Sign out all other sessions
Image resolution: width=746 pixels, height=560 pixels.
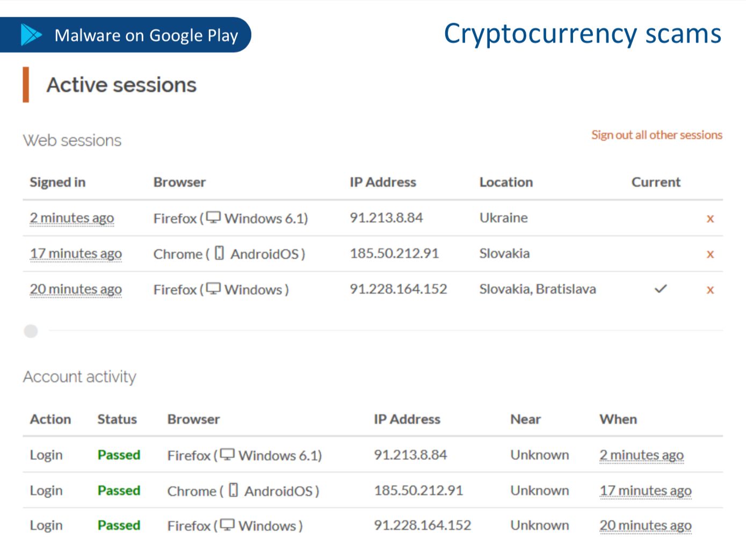(656, 135)
